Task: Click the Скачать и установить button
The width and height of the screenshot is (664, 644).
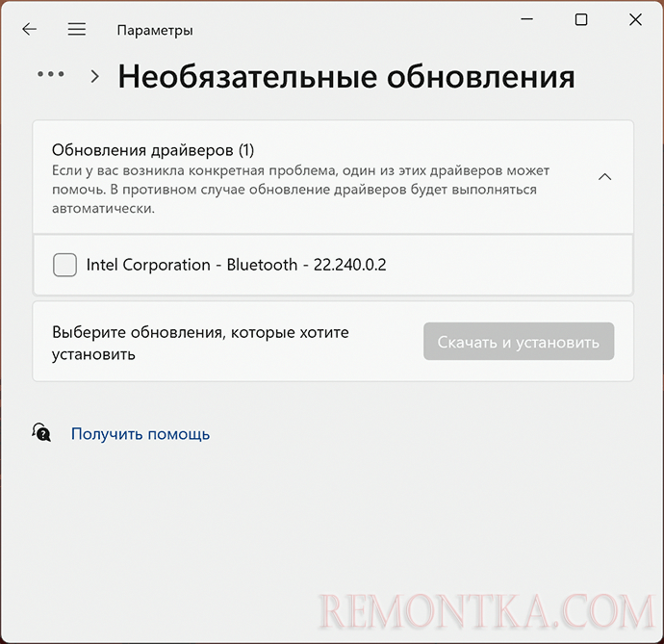Action: coord(519,342)
